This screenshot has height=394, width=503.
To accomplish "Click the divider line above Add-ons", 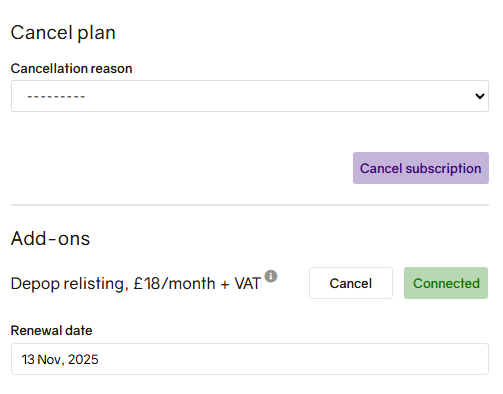I will coord(250,205).
